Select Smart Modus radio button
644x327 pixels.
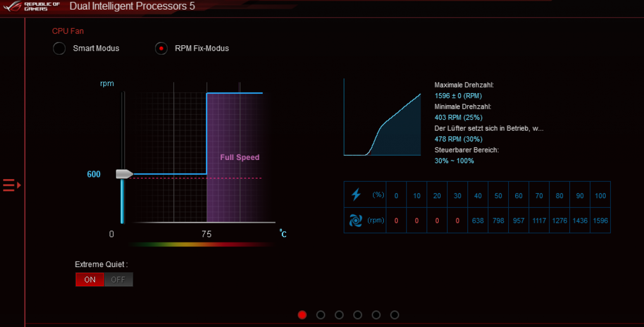[x=59, y=48]
